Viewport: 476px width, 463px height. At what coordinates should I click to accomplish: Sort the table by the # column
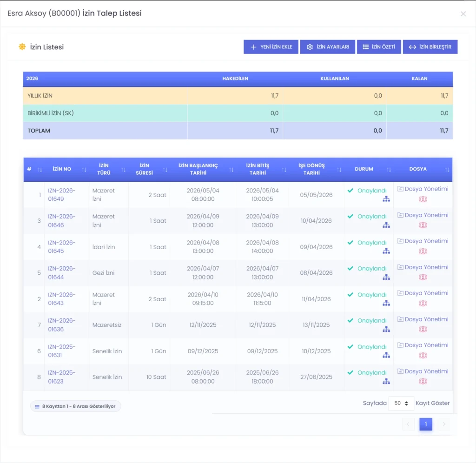34,169
